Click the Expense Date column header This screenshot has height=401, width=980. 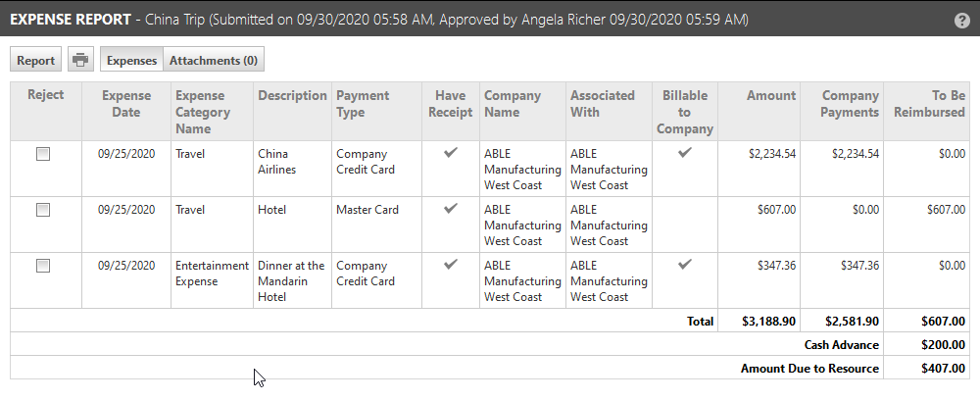126,104
